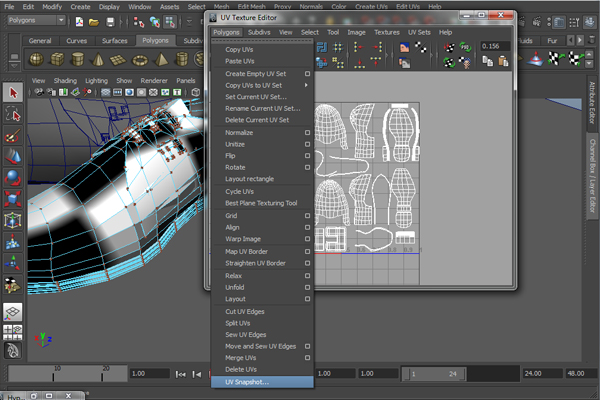Click Paste UVs clipboard icon in UV editor
This screenshot has height=400, width=600.
(503, 61)
